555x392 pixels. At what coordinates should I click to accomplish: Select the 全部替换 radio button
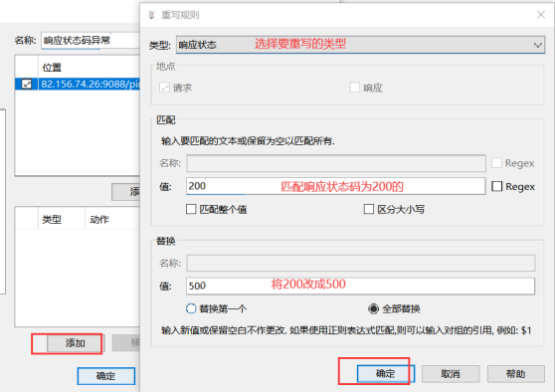point(373,308)
